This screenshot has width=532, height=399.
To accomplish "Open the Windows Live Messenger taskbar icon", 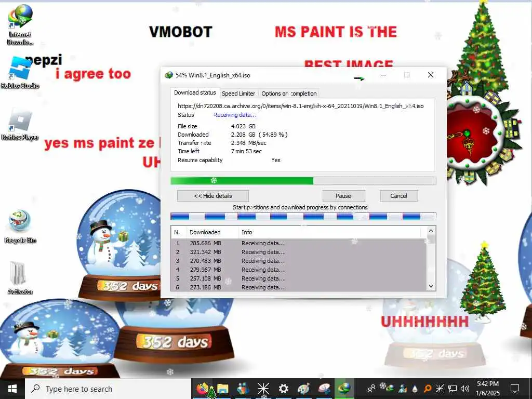I will (x=243, y=389).
